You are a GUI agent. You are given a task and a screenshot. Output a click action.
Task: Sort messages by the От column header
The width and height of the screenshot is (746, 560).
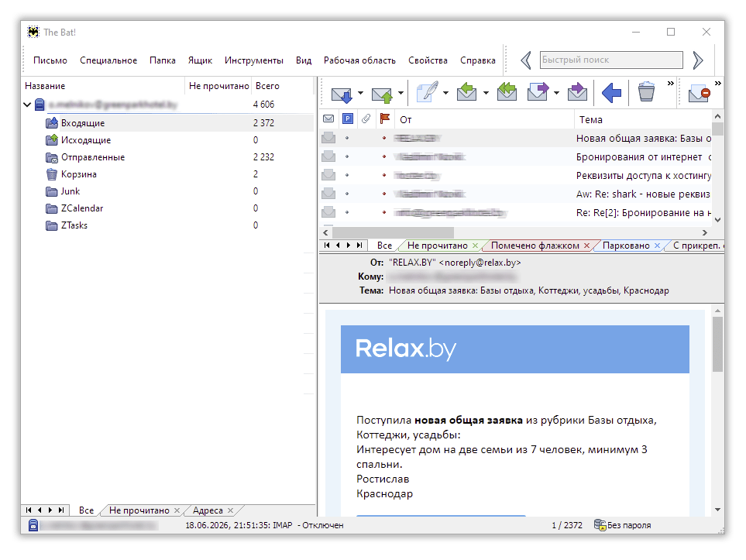pyautogui.click(x=484, y=119)
